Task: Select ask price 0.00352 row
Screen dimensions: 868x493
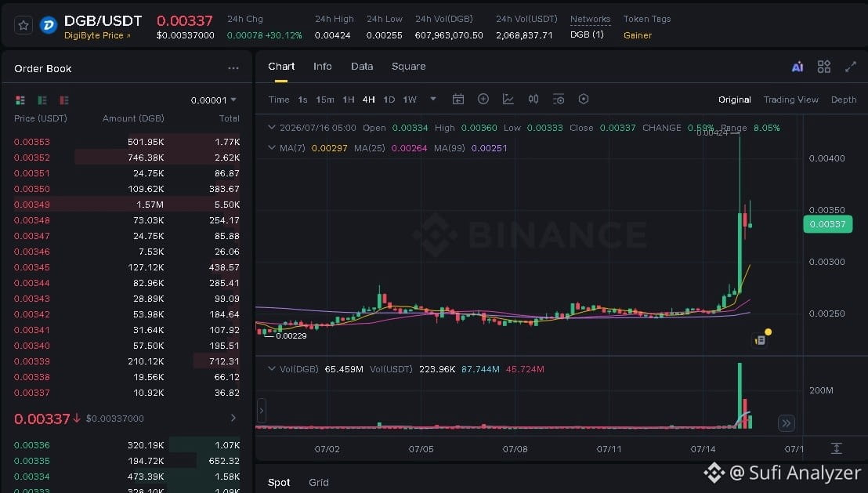Action: coord(127,158)
